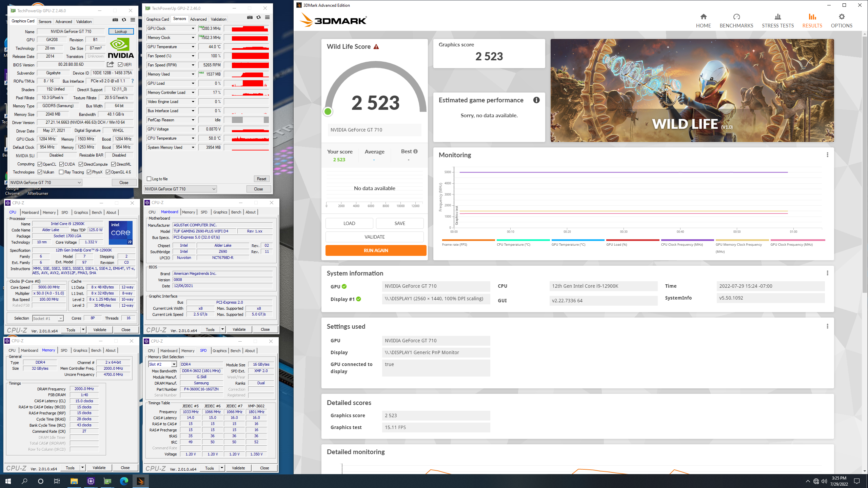
Task: Click the Estimated game performance info icon
Action: [x=536, y=100]
